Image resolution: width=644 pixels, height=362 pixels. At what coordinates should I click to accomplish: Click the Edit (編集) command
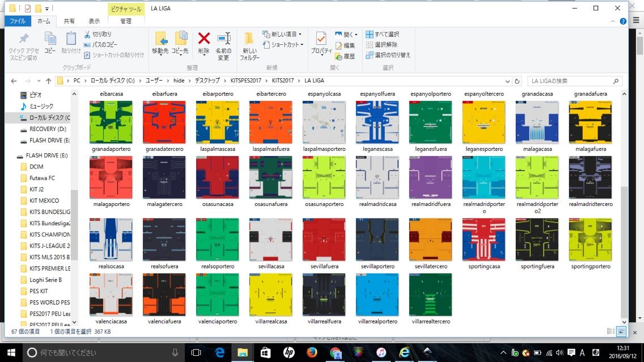(x=345, y=45)
